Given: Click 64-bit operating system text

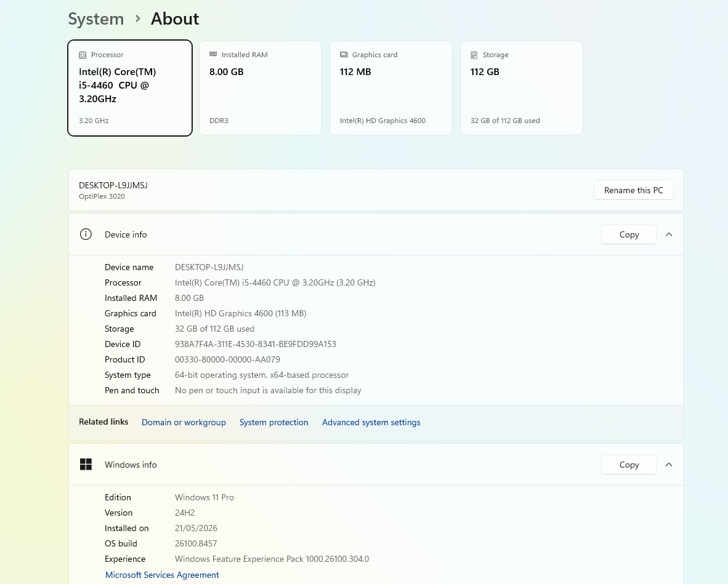Looking at the screenshot, I should (261, 375).
